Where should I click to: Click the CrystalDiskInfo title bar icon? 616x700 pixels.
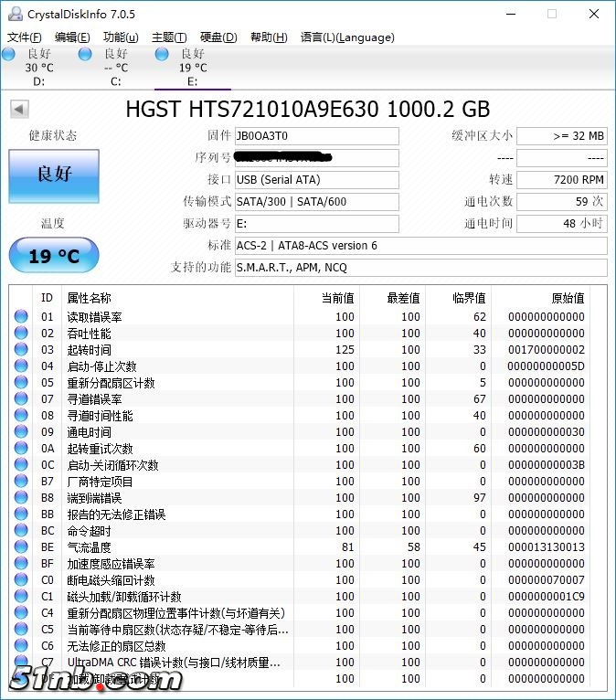tap(15, 15)
